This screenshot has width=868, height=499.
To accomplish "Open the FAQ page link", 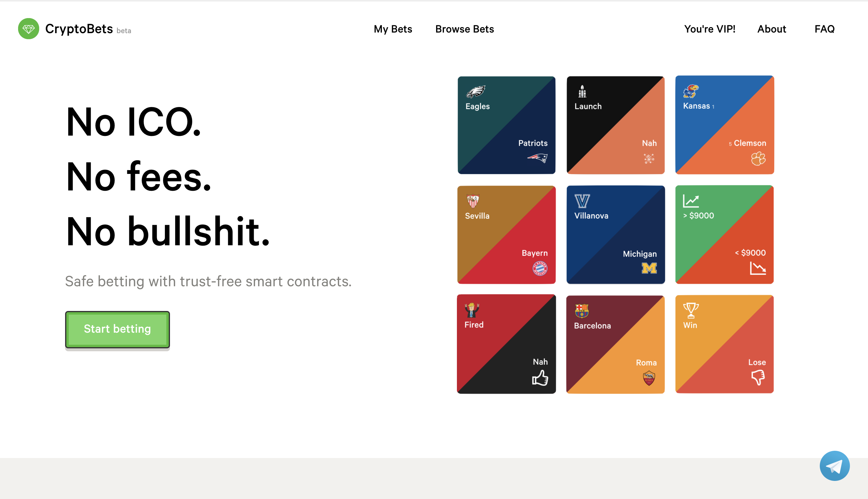I will point(824,29).
